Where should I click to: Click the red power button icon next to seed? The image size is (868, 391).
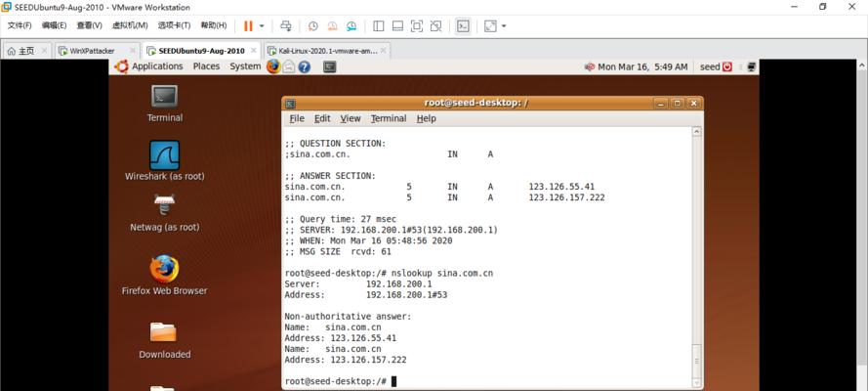pyautogui.click(x=727, y=67)
